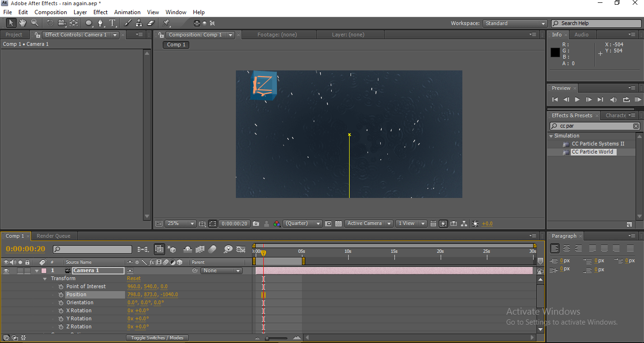Take a snapshot of the composition
Screen dimensions: 644x343
256,223
